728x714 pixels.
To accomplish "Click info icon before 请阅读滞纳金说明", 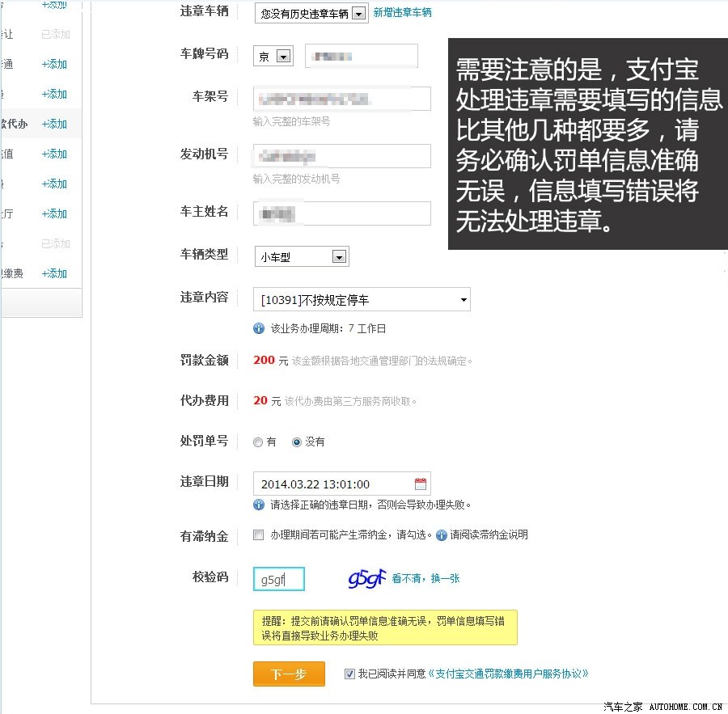I will pyautogui.click(x=442, y=535).
